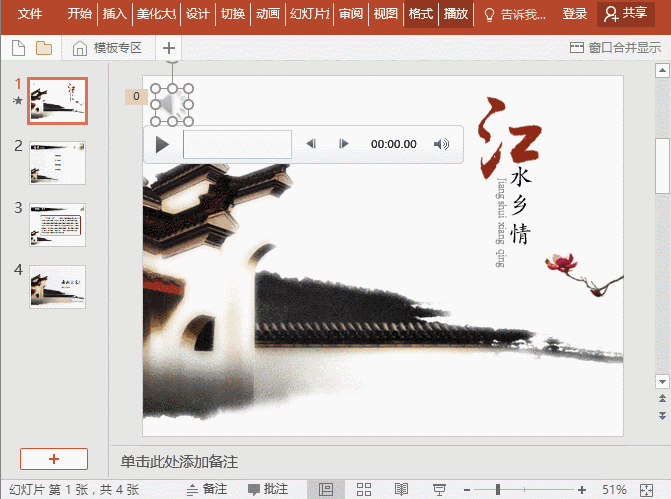Image resolution: width=671 pixels, height=499 pixels.
Task: Click the animation order tag 0
Action: click(x=136, y=96)
